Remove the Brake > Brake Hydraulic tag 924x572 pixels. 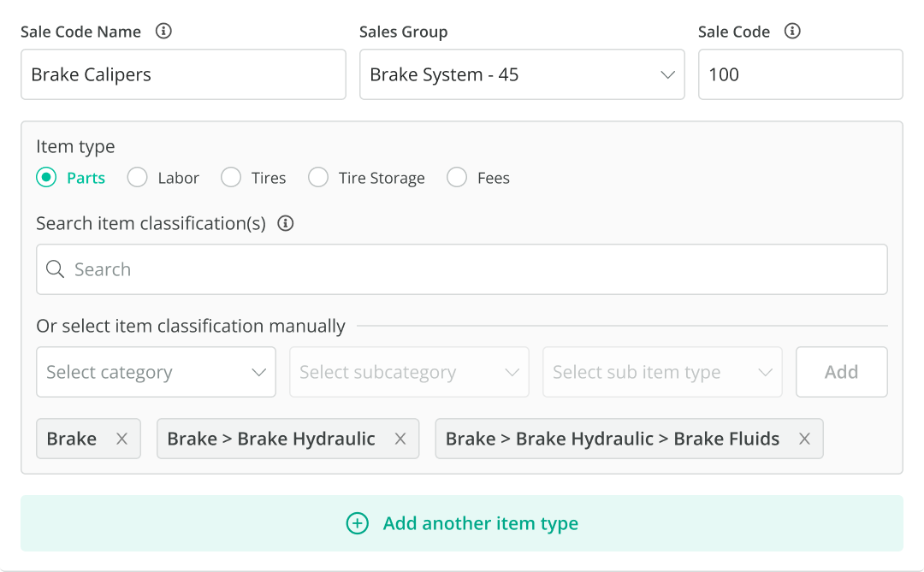400,439
